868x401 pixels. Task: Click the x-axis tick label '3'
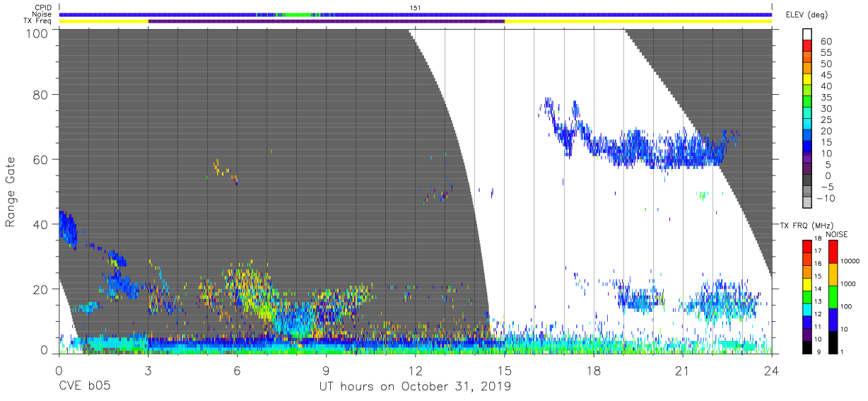148,371
